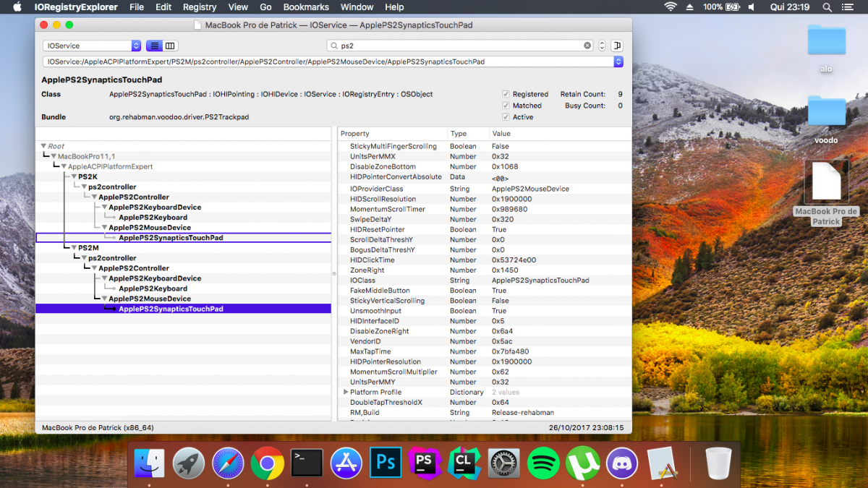Viewport: 868px width, 488px height.
Task: Open the Registry menu
Action: [200, 7]
